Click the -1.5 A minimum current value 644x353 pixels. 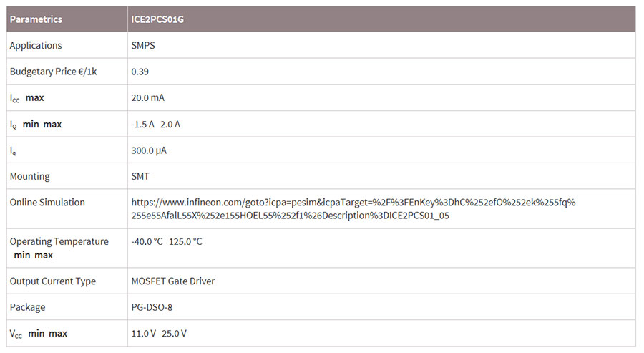[142, 124]
